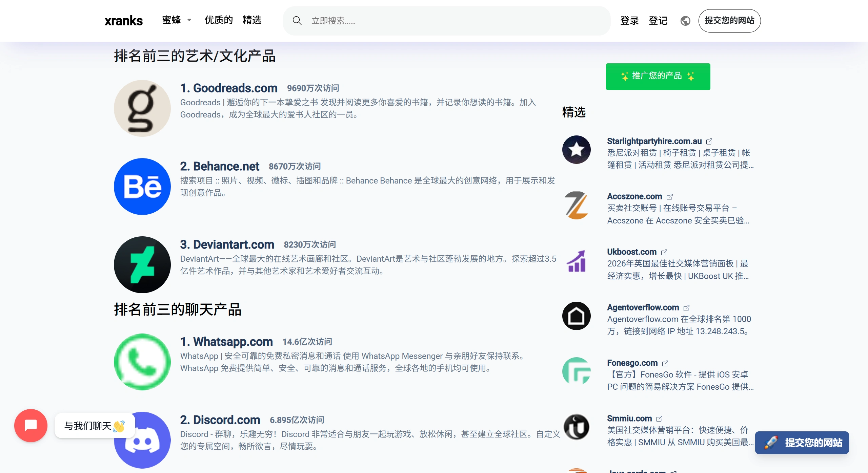Image resolution: width=868 pixels, height=473 pixels.
Task: Open the 2. Discord.com link
Action: 220,420
